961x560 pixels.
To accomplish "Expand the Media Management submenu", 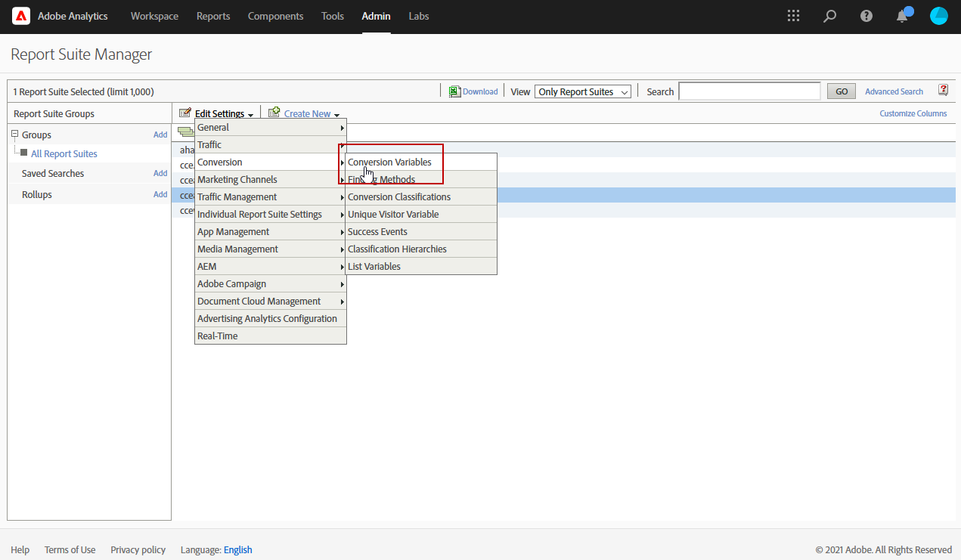I will tap(271, 249).
